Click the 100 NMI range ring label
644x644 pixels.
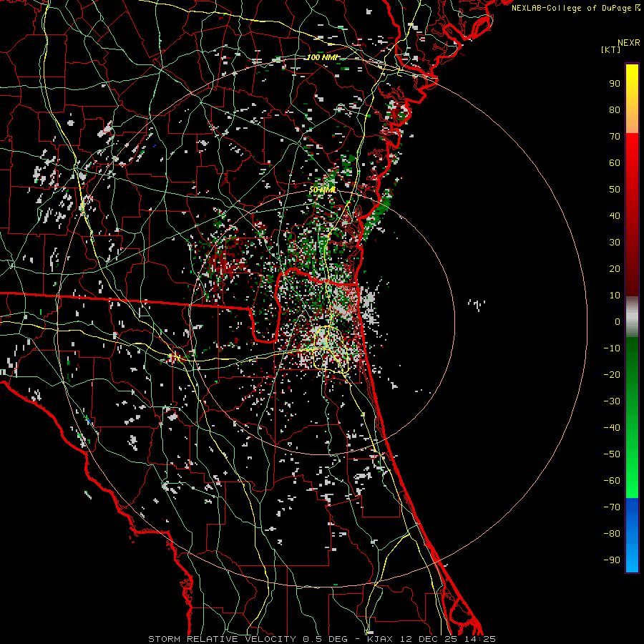coord(321,57)
